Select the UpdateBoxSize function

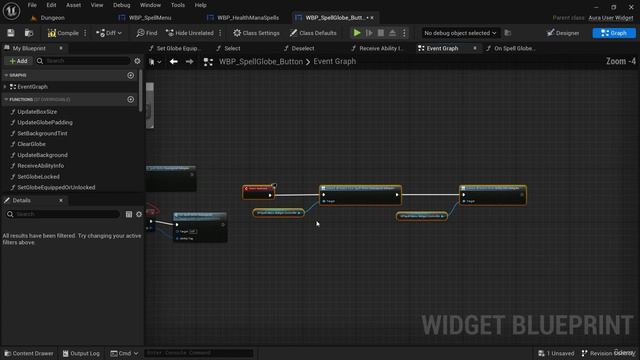[37, 112]
